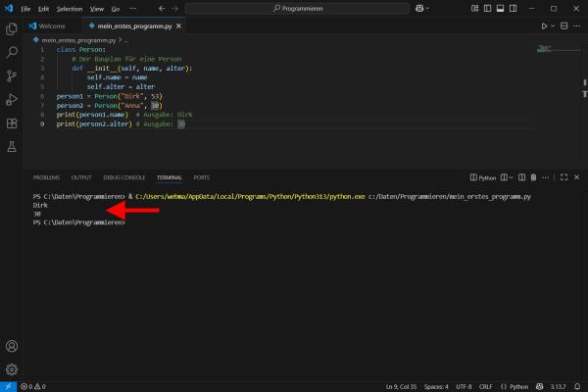Screen dimensions: 588x392
Task: Kill terminal with trash icon
Action: pyautogui.click(x=533, y=177)
